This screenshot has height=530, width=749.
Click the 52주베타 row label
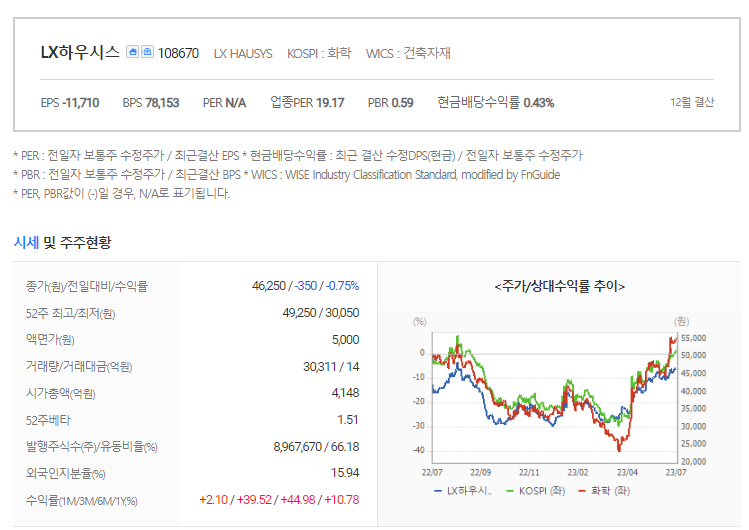[48, 420]
